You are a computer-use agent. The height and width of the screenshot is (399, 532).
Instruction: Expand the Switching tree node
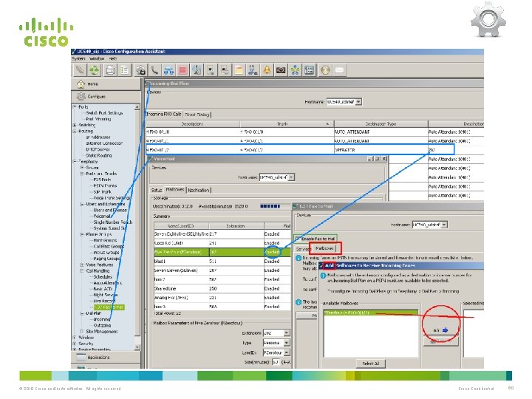coord(75,125)
